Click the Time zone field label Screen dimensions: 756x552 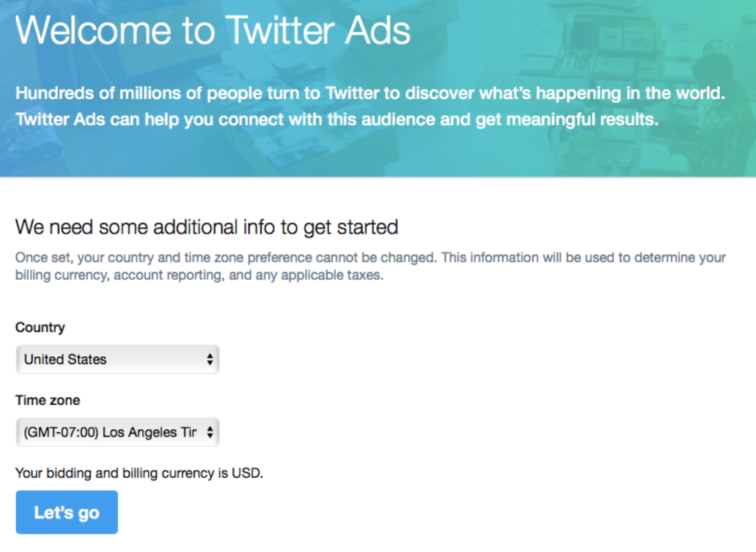pos(47,400)
